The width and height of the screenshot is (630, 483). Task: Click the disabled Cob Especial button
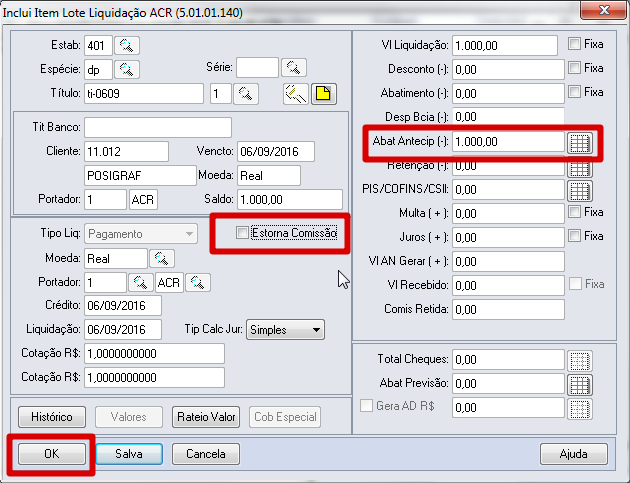coord(285,417)
